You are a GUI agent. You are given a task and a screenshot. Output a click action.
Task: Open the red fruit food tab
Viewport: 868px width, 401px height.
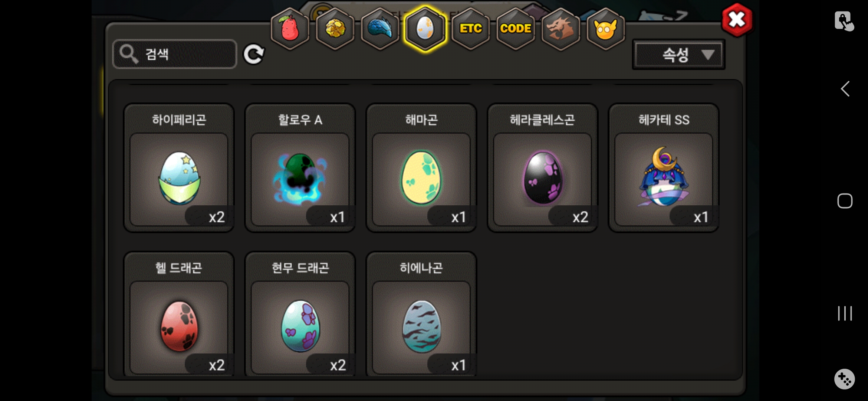point(290,29)
